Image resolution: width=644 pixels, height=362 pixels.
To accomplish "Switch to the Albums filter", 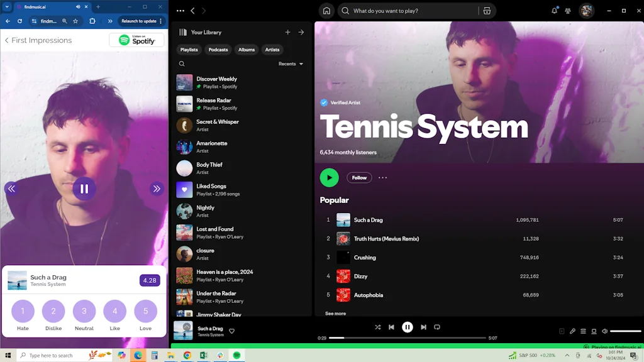I will (247, 50).
